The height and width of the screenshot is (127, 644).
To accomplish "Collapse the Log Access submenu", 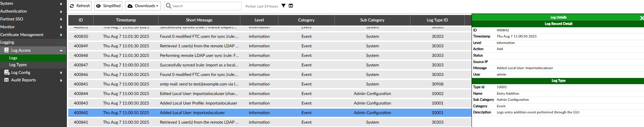I will [x=33, y=50].
